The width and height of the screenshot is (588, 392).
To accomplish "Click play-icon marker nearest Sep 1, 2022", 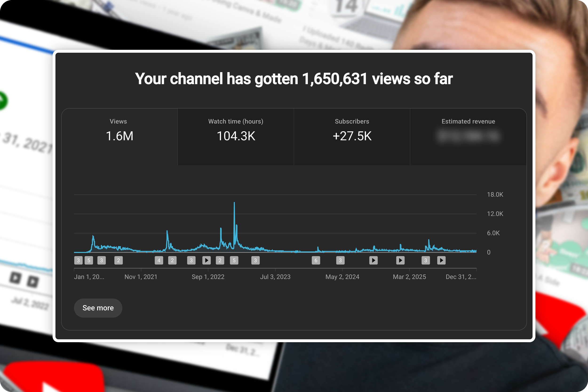I will [x=207, y=261].
